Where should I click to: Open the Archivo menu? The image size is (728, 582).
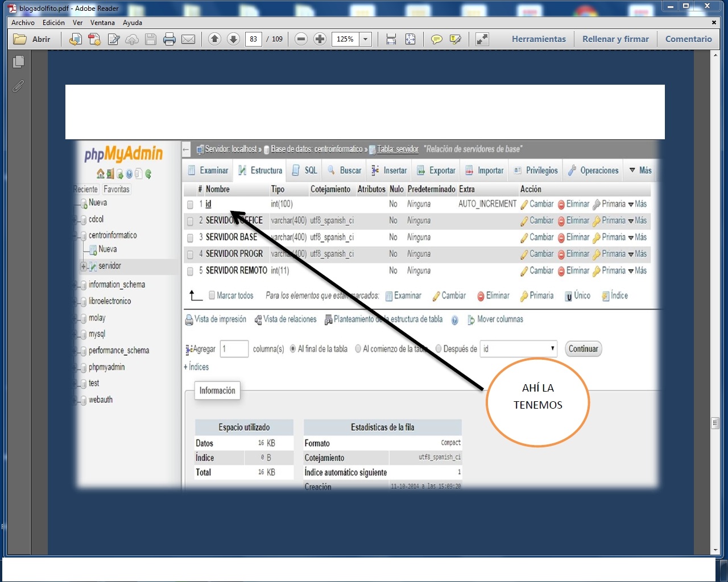point(23,23)
